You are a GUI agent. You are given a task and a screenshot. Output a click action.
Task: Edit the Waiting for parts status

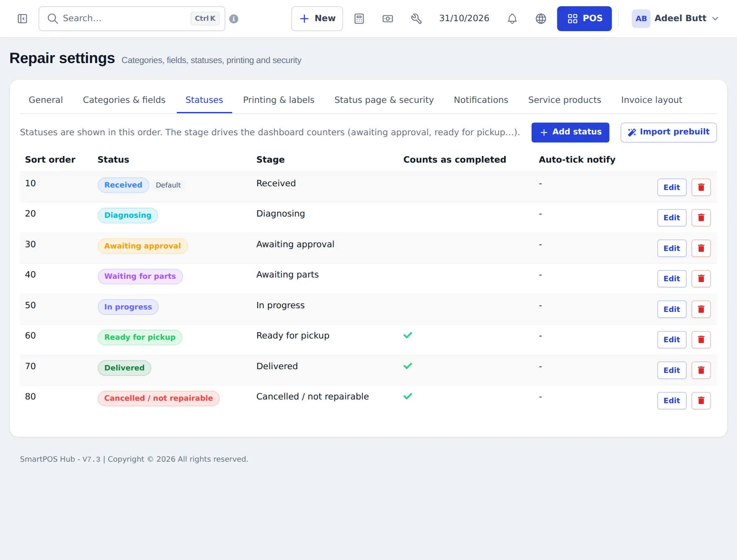coord(672,279)
